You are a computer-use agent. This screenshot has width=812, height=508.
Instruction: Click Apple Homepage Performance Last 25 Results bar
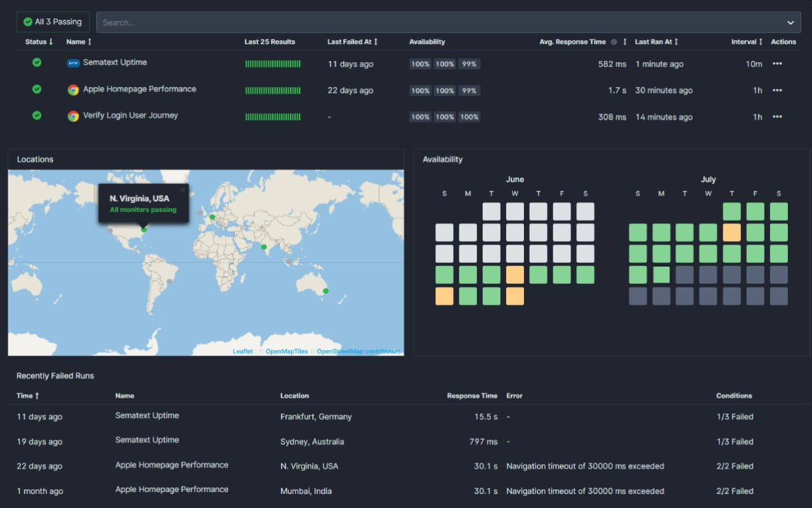[273, 91]
